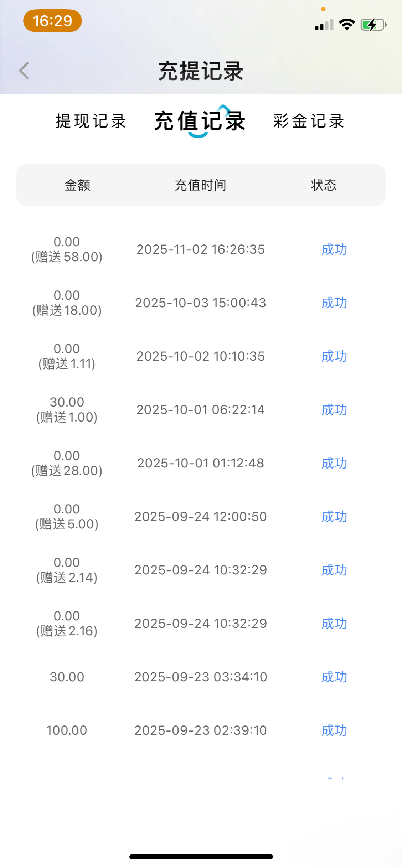Select the 100.00 recharge amount entry
The image size is (402, 868).
(x=67, y=730)
